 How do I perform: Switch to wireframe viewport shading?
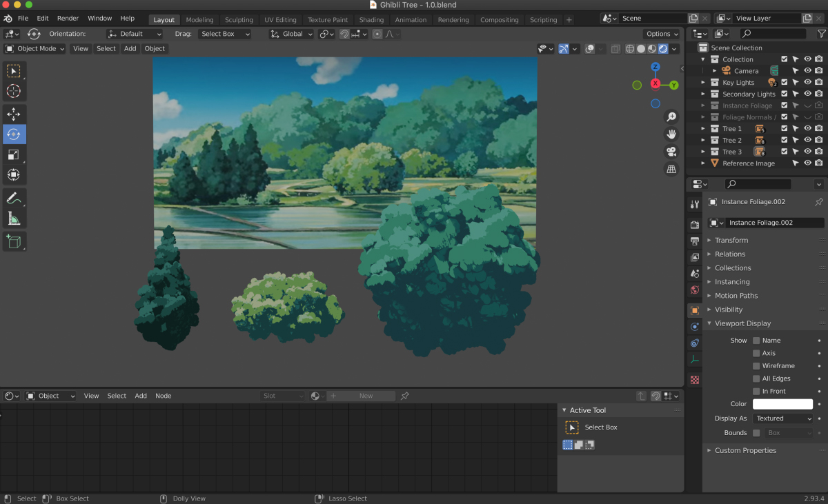point(630,48)
